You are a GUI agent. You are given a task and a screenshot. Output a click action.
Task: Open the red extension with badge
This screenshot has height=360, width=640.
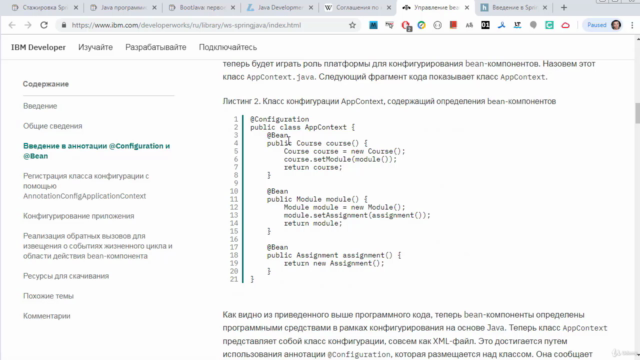(x=405, y=25)
